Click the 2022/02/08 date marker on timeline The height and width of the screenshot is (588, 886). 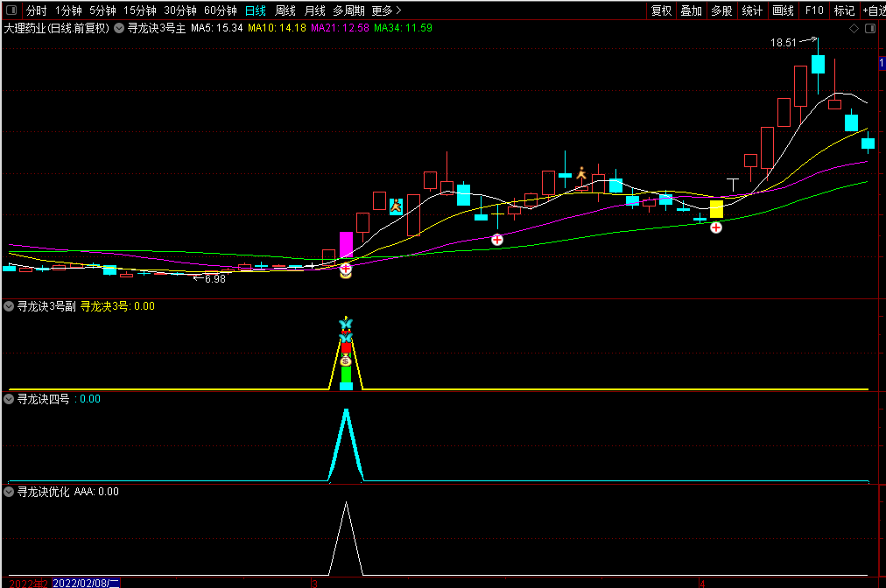86,582
